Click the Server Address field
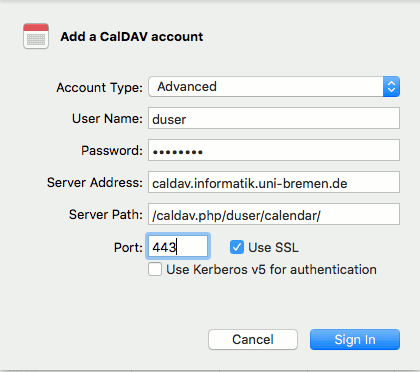Viewport: 420px width, 372px height. (x=274, y=182)
